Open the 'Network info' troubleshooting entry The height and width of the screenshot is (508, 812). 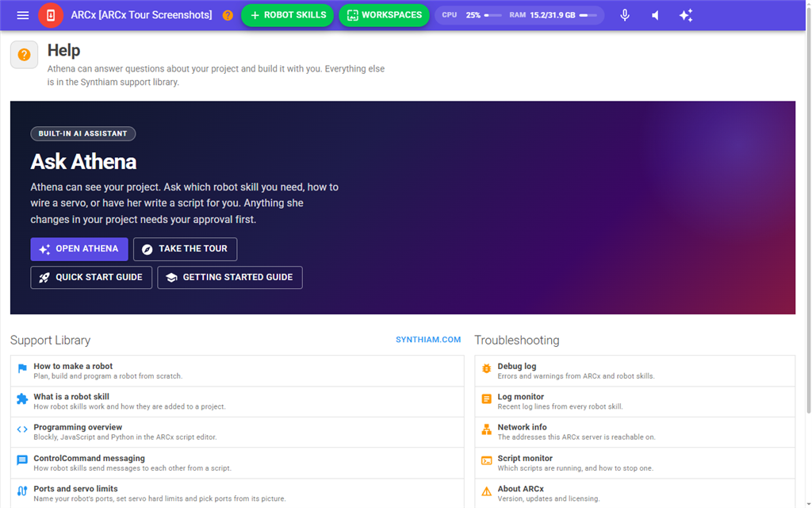pos(635,432)
